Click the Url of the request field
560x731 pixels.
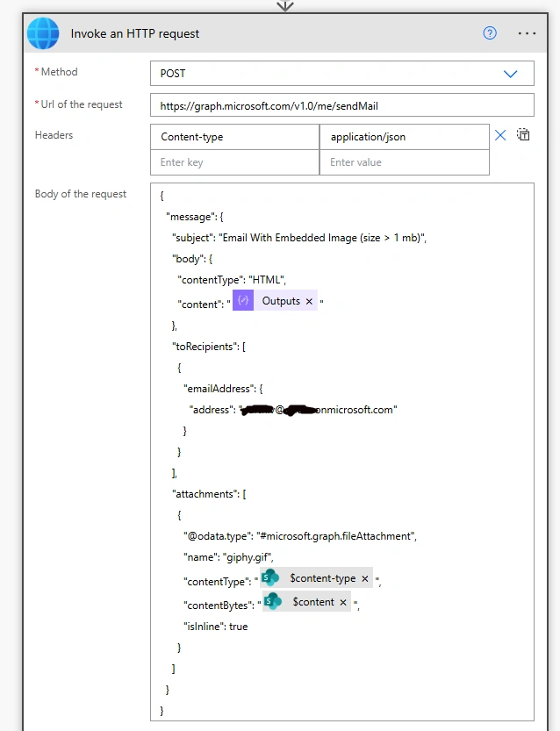coord(341,105)
